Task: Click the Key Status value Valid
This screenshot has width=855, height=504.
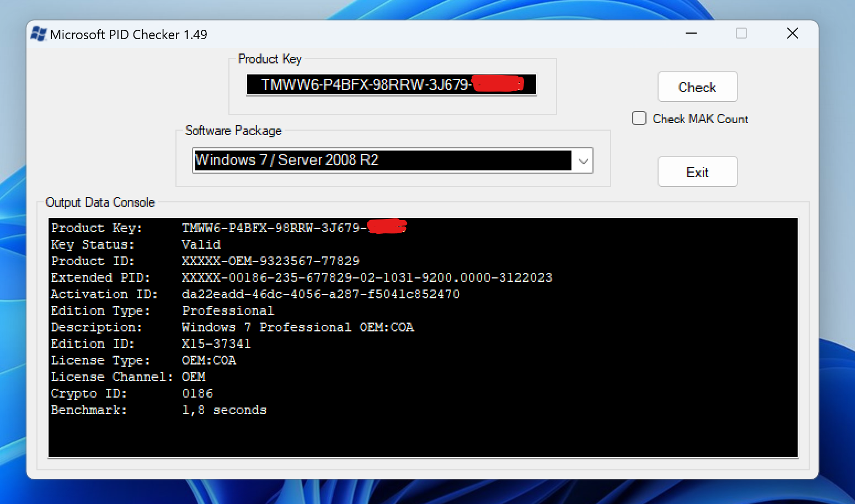Action: 201,244
